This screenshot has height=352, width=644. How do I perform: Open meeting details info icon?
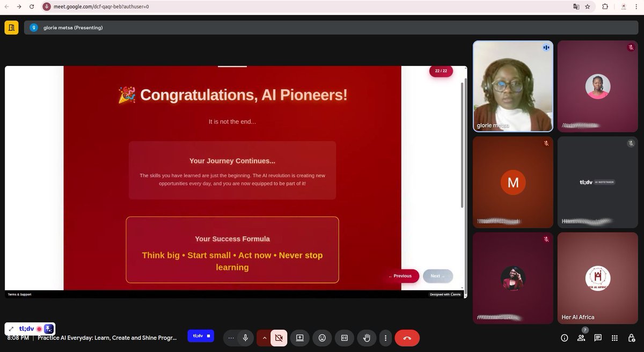(564, 338)
